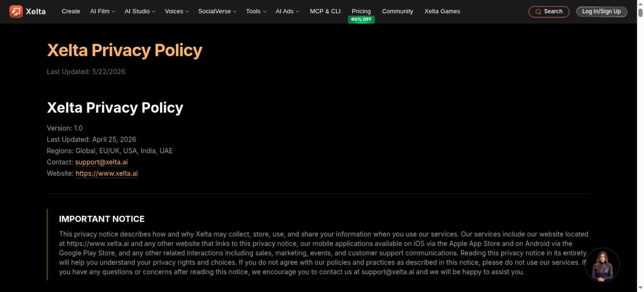Click the Xelta logo icon
This screenshot has height=292, width=644.
pos(16,12)
